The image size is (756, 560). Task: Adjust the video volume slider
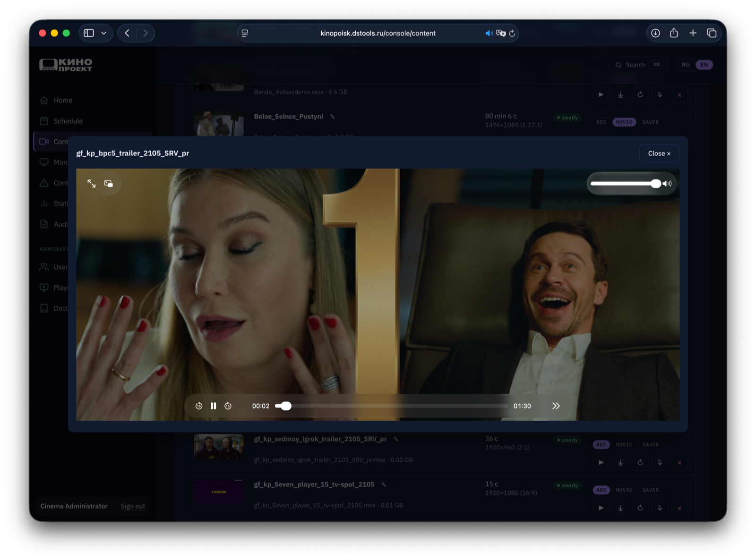pyautogui.click(x=626, y=184)
